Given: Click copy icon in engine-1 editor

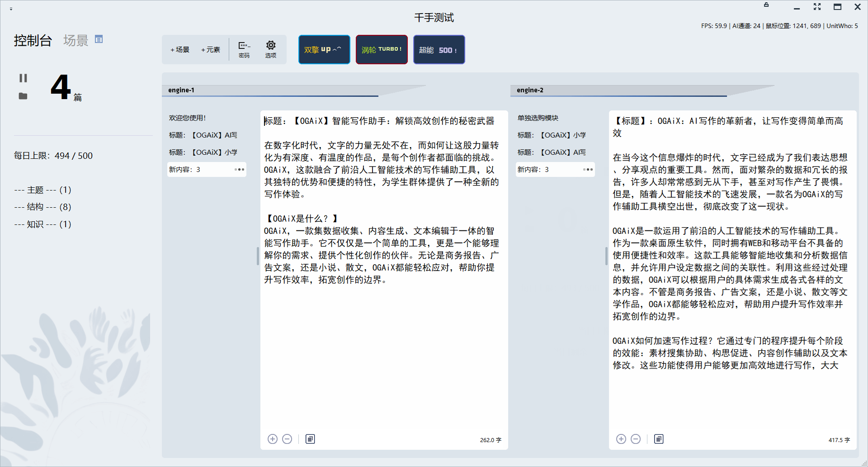Looking at the screenshot, I should [310, 439].
